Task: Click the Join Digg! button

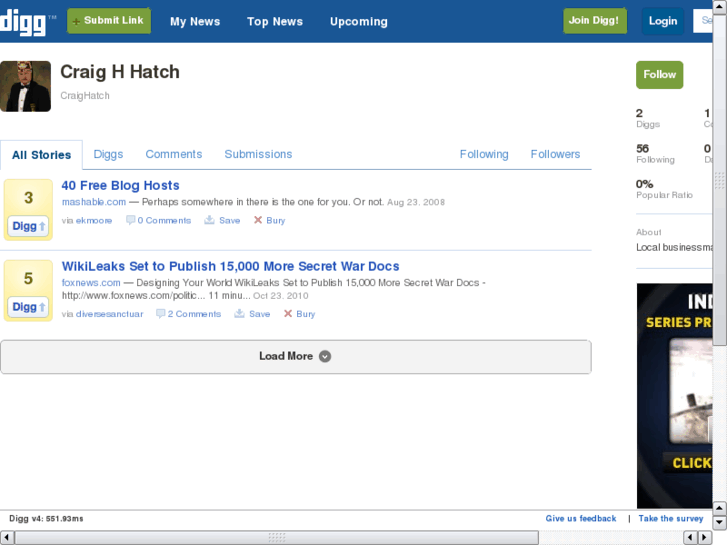Action: [595, 21]
